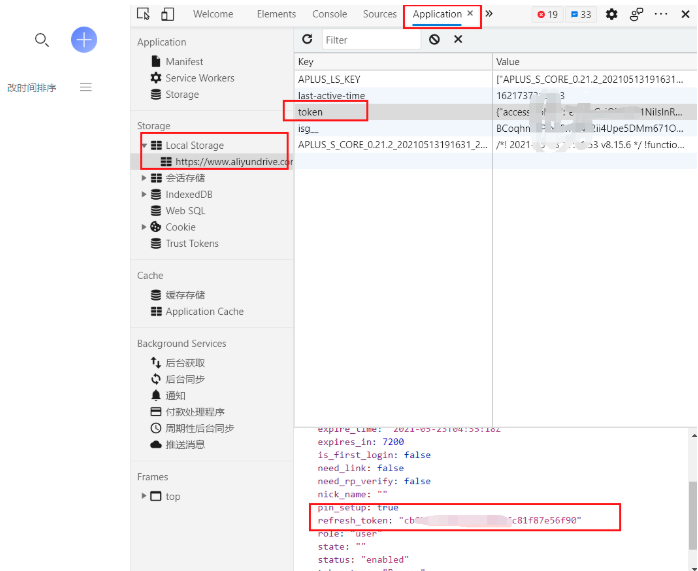
Task: Show more tabs with double chevron
Action: 489,14
